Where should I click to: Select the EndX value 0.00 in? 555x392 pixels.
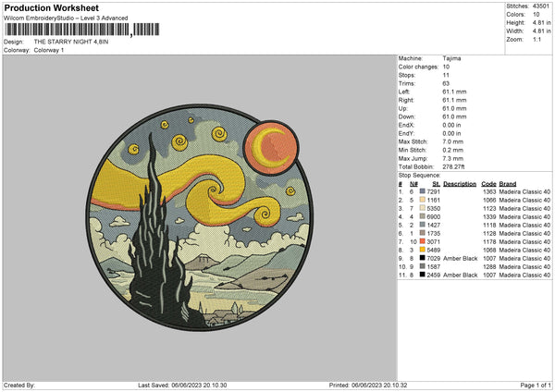click(x=451, y=125)
